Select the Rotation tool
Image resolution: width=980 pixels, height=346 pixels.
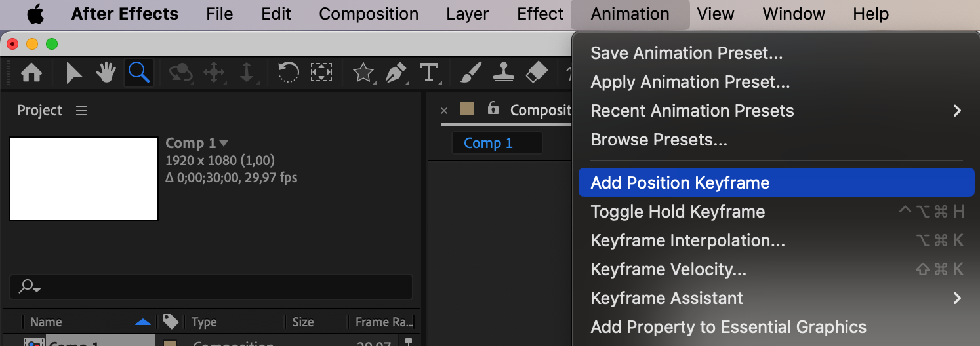click(x=289, y=72)
